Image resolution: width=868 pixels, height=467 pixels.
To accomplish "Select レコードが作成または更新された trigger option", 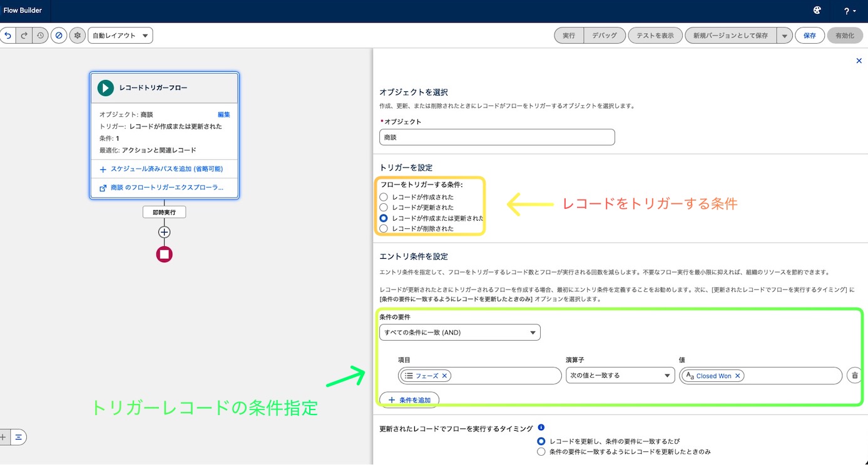I will coord(384,218).
